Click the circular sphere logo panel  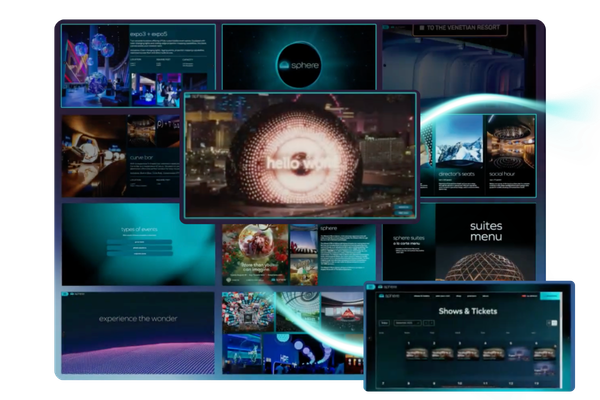pyautogui.click(x=299, y=65)
